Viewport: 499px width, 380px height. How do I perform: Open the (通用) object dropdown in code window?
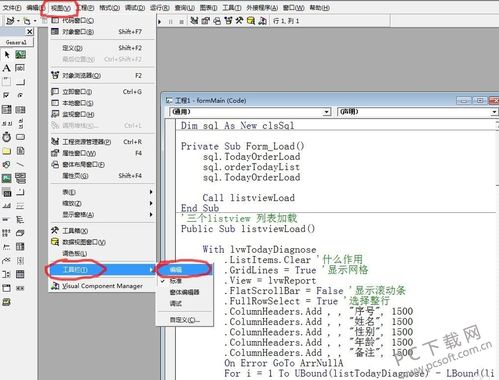coord(327,112)
